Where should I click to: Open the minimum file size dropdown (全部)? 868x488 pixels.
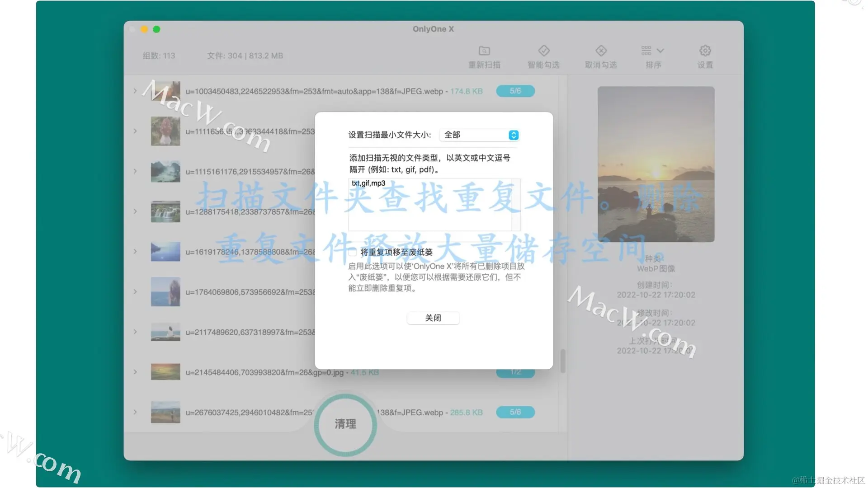point(480,135)
